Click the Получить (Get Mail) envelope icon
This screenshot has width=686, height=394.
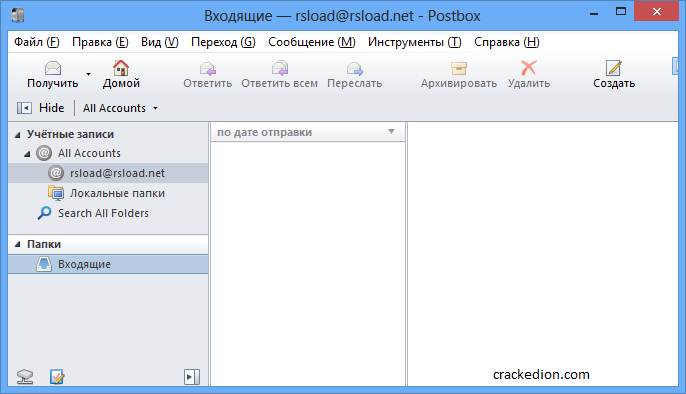click(x=52, y=68)
